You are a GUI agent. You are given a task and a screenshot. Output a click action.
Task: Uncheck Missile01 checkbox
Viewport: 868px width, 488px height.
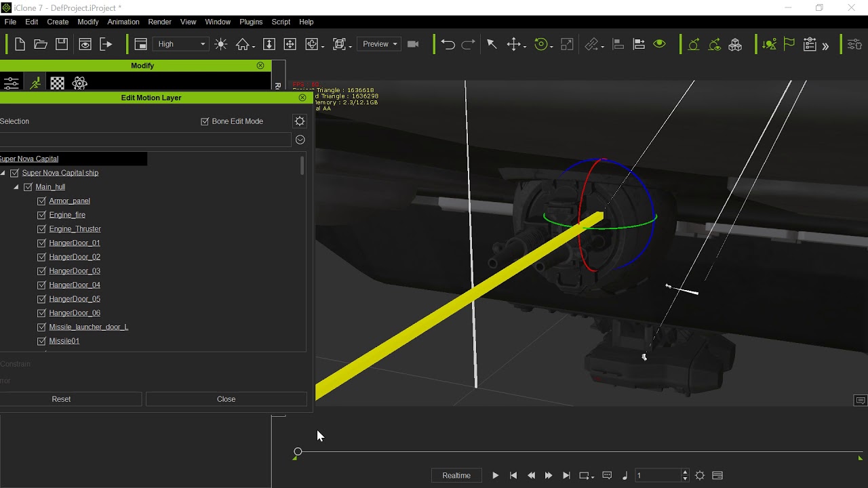pyautogui.click(x=41, y=341)
